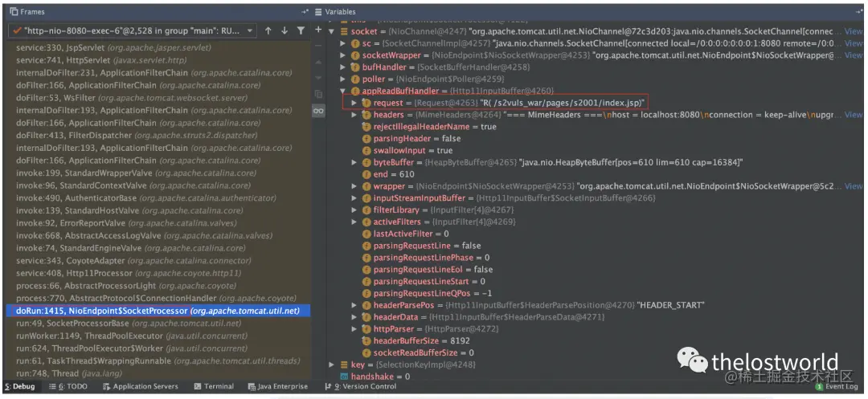Click the Frames panel settings icon
The image size is (868, 399).
point(305,11)
